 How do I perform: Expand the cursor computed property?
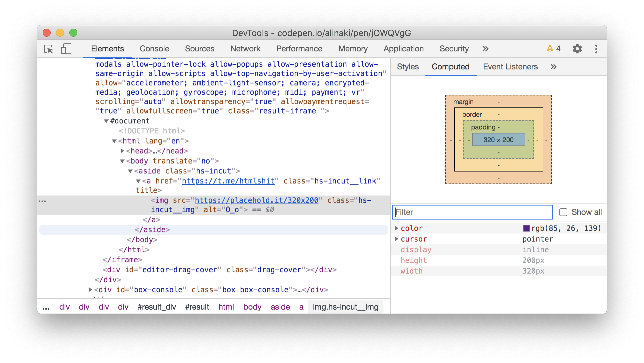click(x=396, y=239)
